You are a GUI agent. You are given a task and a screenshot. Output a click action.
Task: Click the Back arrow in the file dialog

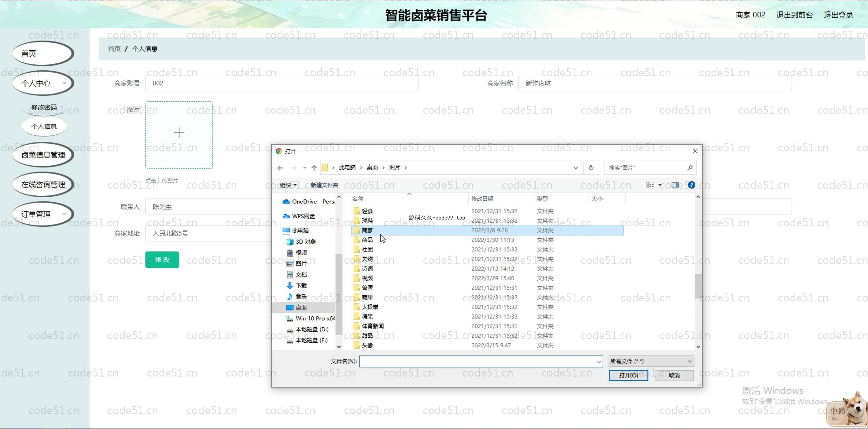280,168
